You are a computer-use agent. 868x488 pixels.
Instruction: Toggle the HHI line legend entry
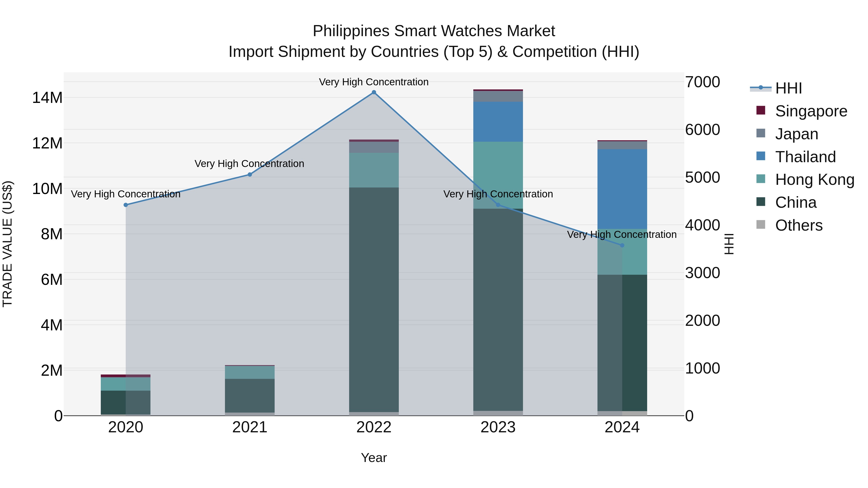click(776, 89)
